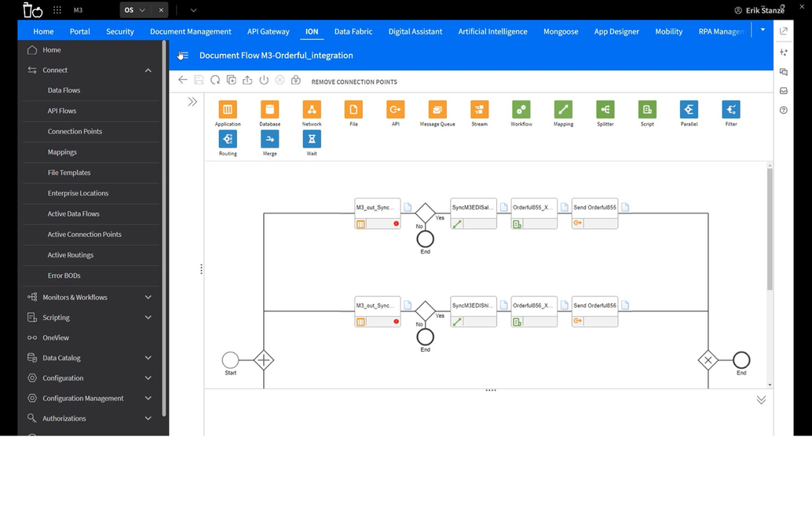The image size is (812, 518).
Task: Collapse the Connect section in the sidebar
Action: point(148,70)
